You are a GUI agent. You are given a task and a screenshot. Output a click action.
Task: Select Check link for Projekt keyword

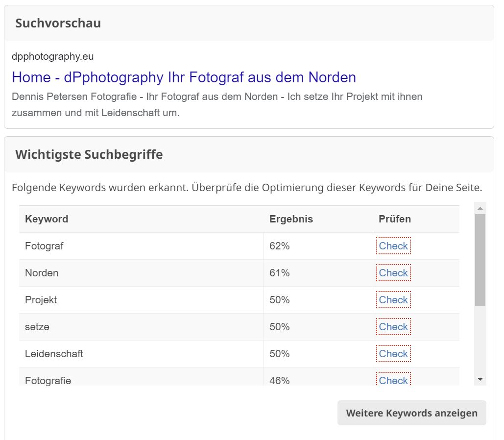coord(393,300)
